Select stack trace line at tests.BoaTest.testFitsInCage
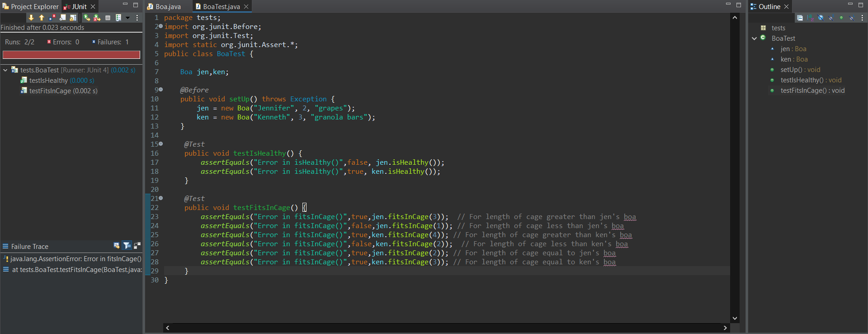 point(72,269)
